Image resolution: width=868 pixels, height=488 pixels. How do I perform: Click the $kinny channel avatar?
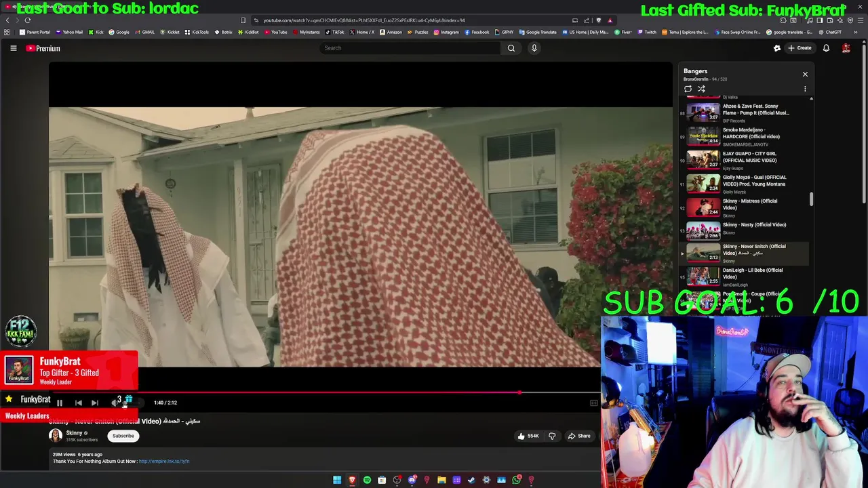tap(56, 436)
